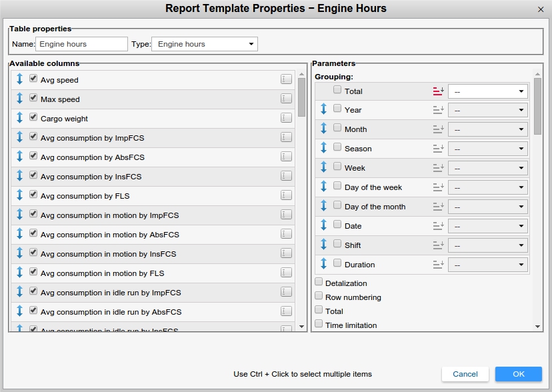This screenshot has width=552, height=392.
Task: Open the dropdown for Season grouping
Action: click(488, 149)
